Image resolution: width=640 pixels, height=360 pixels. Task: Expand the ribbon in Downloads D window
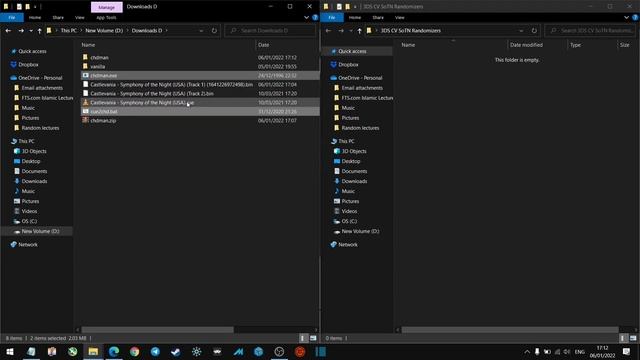pos(306,18)
